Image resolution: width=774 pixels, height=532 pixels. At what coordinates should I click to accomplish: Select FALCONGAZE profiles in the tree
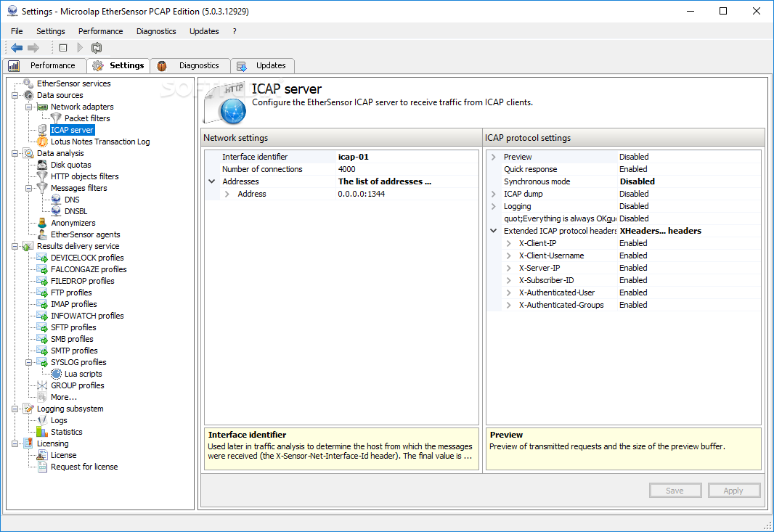pyautogui.click(x=89, y=269)
